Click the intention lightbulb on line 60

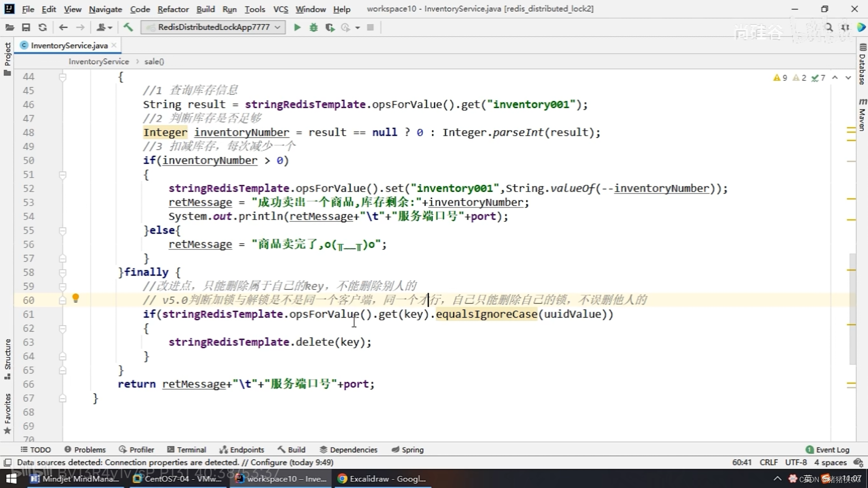click(x=76, y=298)
